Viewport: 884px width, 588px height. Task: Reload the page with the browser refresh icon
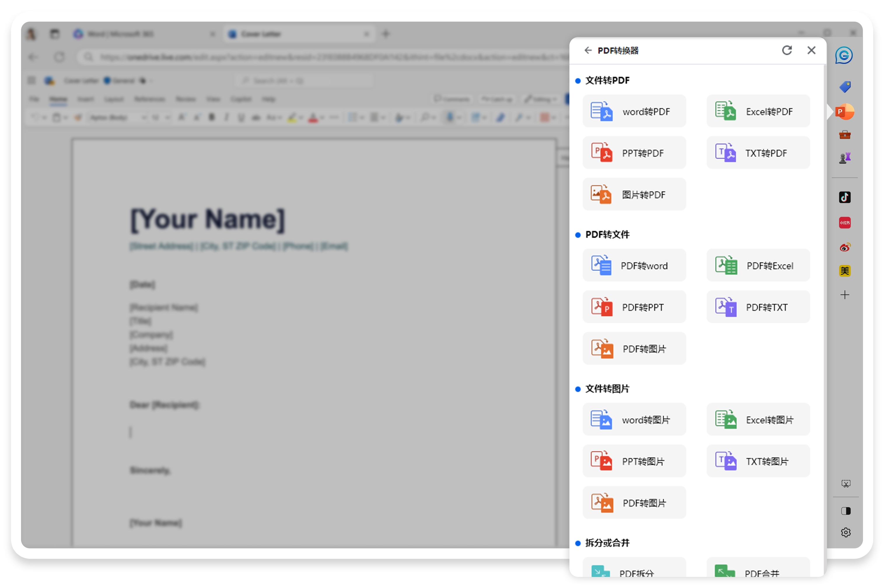coord(59,57)
